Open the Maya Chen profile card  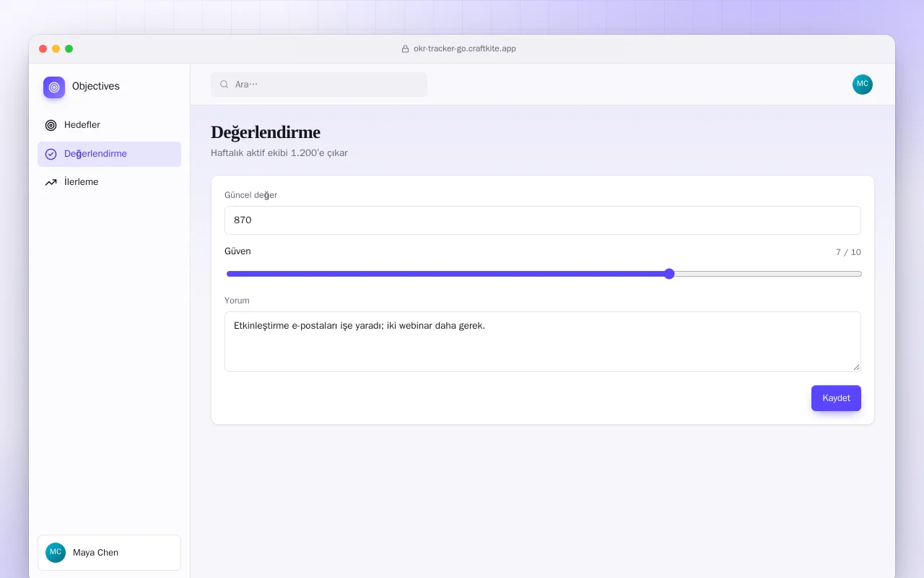click(x=109, y=553)
